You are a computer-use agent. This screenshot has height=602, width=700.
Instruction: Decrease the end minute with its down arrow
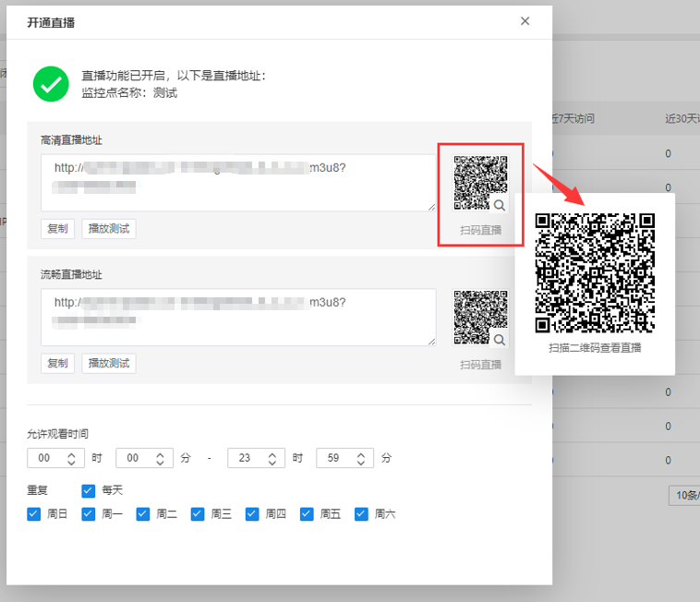[x=361, y=463]
